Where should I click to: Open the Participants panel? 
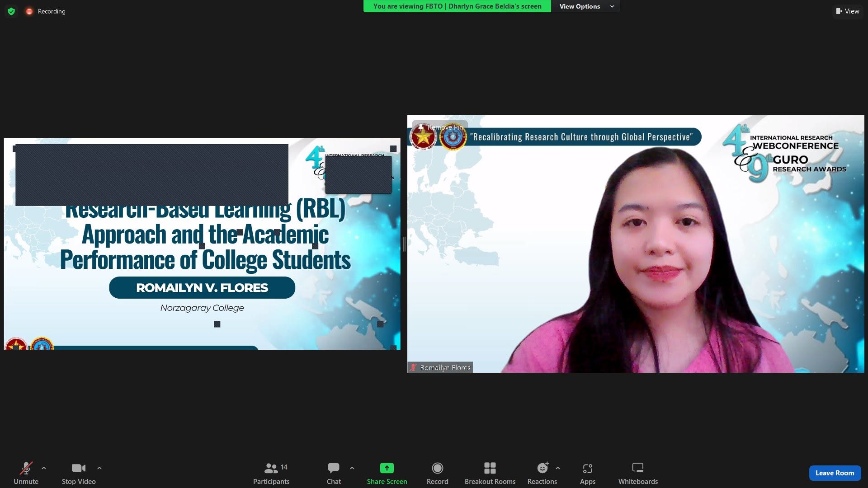(x=271, y=473)
